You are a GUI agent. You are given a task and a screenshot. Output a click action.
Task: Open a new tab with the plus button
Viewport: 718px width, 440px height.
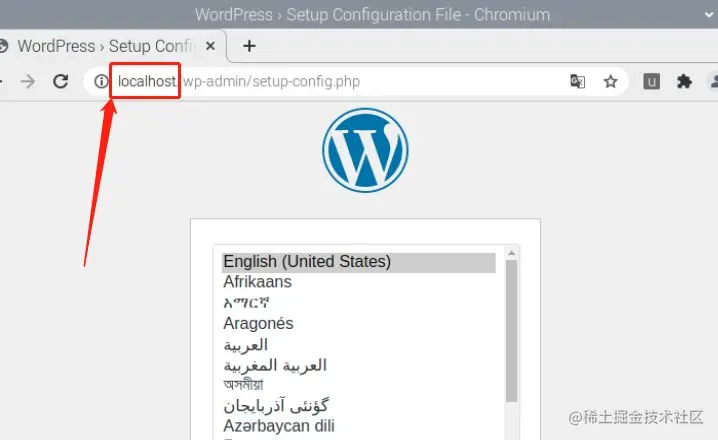(249, 46)
